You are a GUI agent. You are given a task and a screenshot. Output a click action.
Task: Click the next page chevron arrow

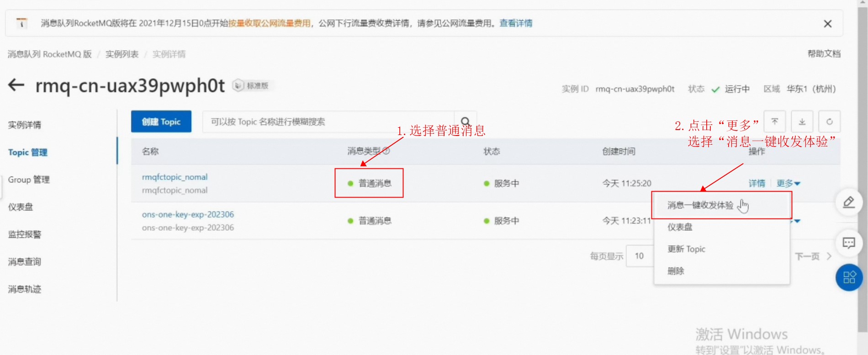coord(829,256)
